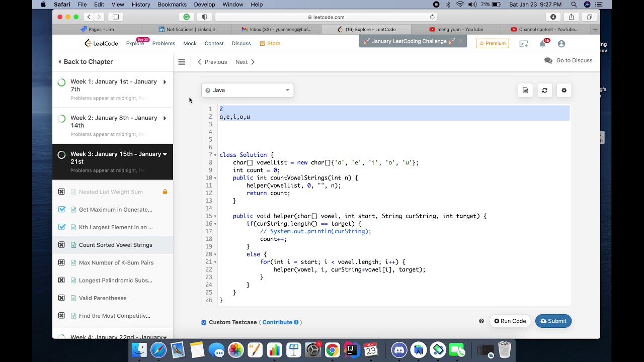This screenshot has width=644, height=362.
Task: Toggle status box for Find the Most Competitive
Action: pyautogui.click(x=61, y=316)
